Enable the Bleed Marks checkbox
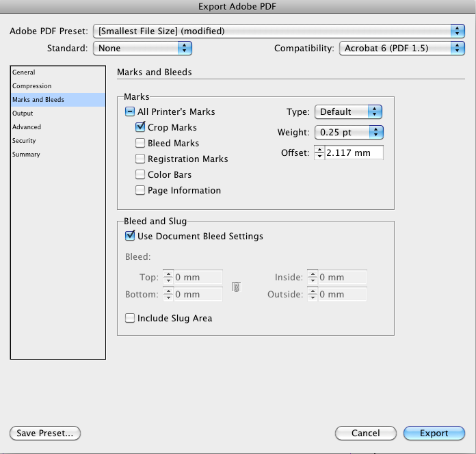 [x=140, y=143]
